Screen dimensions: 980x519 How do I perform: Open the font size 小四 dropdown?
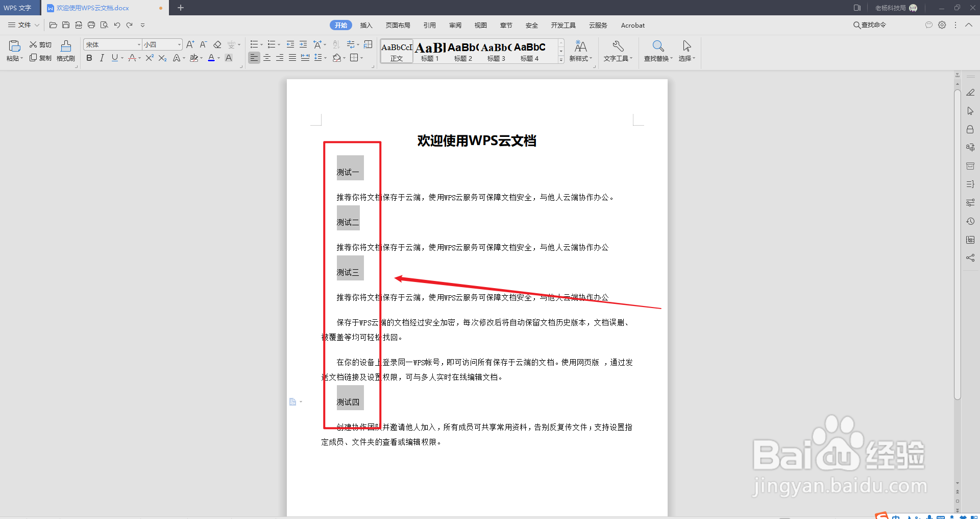point(179,45)
